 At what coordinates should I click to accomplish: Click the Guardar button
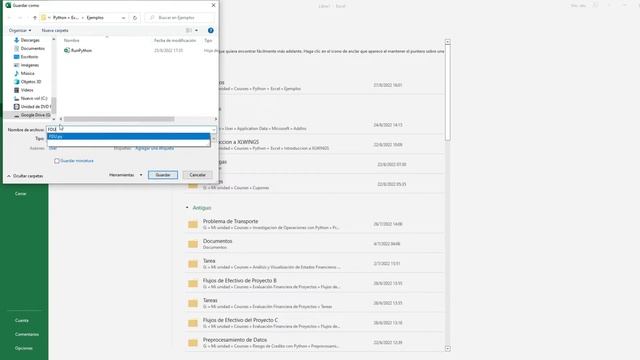point(163,175)
